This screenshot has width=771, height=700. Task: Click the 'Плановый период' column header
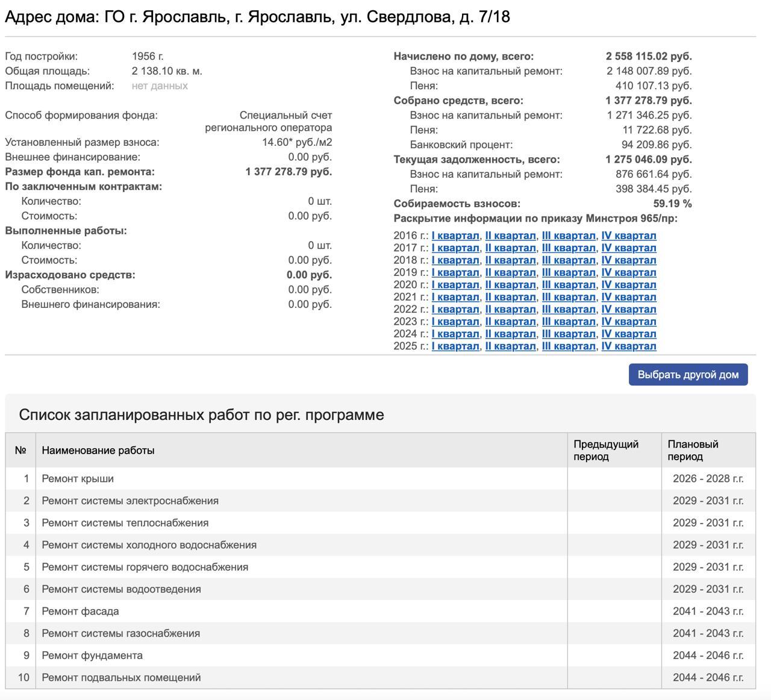693,451
